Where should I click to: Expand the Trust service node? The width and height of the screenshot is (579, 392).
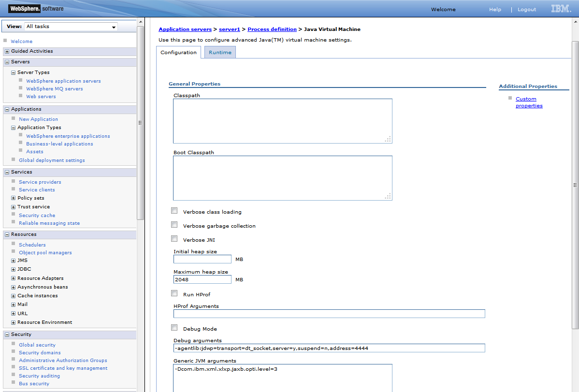(14, 207)
